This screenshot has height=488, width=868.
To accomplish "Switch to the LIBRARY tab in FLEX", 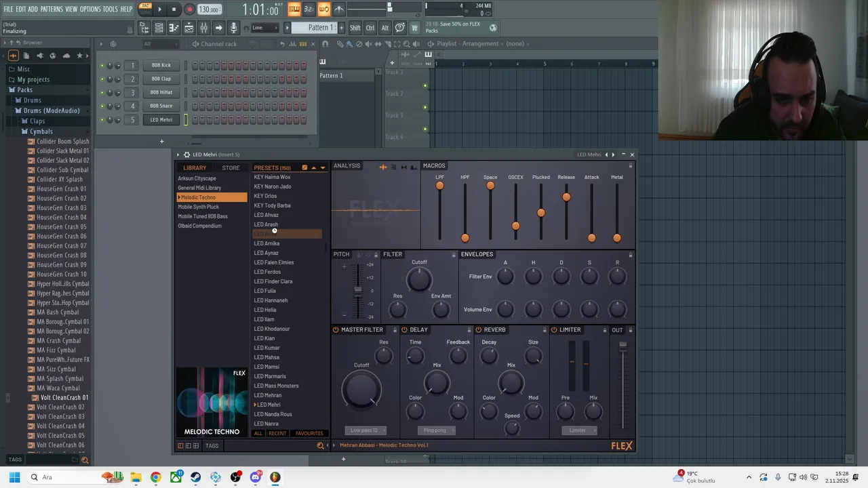I will coord(195,168).
